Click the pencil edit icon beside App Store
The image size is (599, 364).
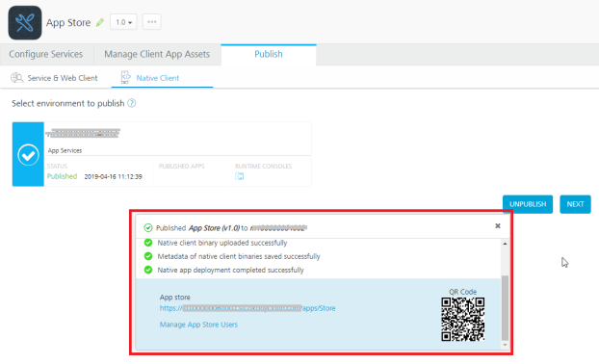100,22
